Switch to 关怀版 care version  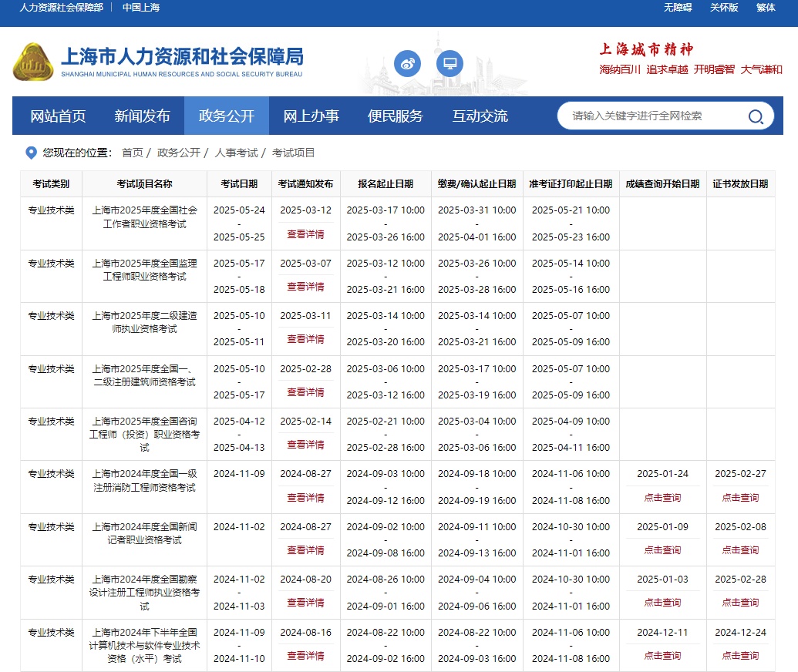[724, 8]
